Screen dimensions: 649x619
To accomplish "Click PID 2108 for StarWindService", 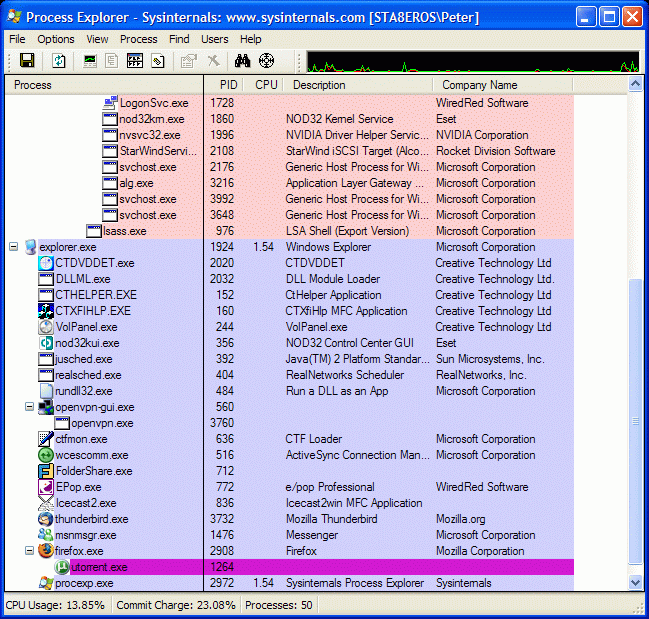I will 222,151.
